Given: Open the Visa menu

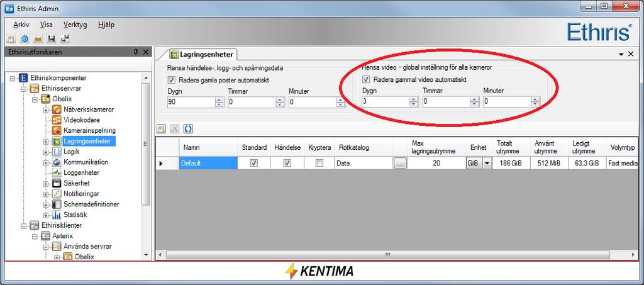Looking at the screenshot, I should tap(47, 25).
